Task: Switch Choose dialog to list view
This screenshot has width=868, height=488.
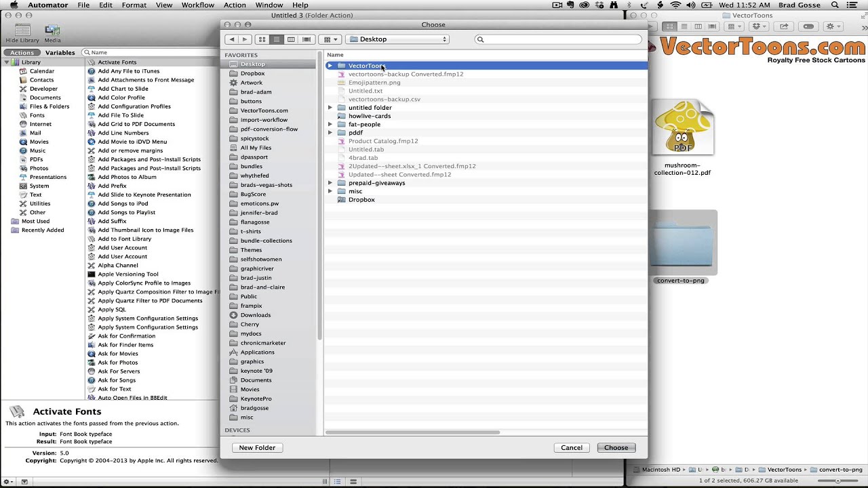Action: point(277,39)
